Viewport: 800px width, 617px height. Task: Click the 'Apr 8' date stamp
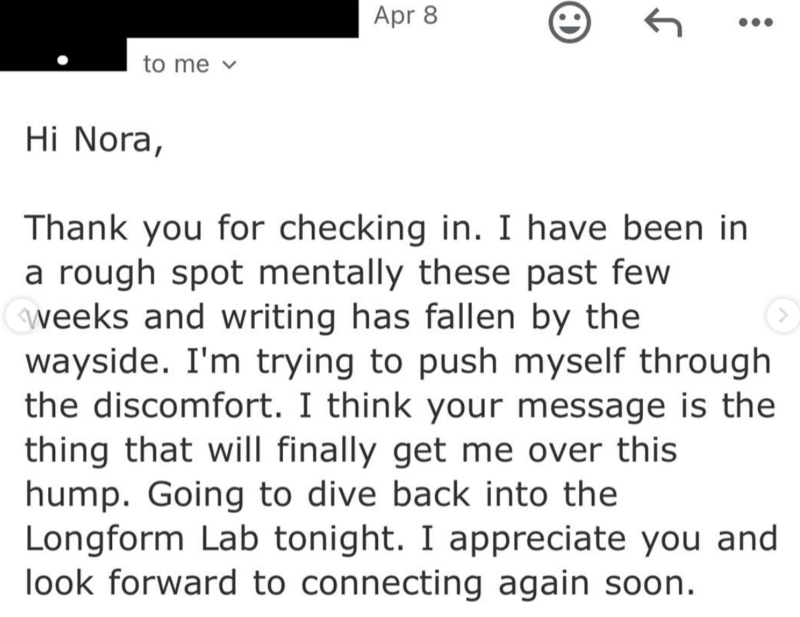[406, 16]
